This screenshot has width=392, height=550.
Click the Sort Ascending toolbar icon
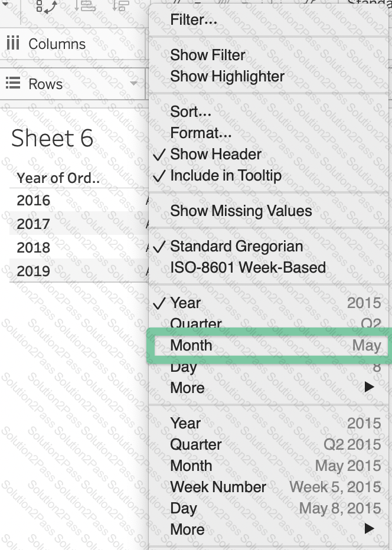(85, 6)
